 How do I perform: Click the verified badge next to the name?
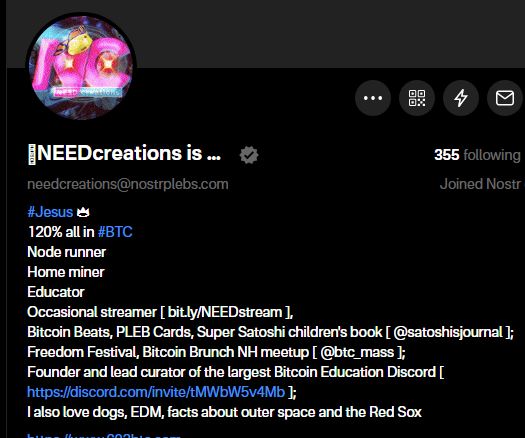[x=249, y=155]
